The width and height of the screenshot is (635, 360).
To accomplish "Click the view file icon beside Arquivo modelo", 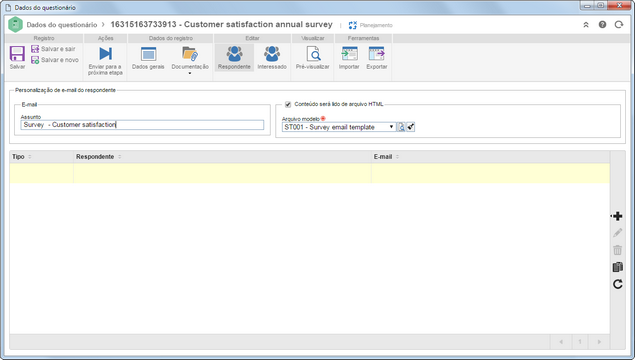I will click(401, 127).
